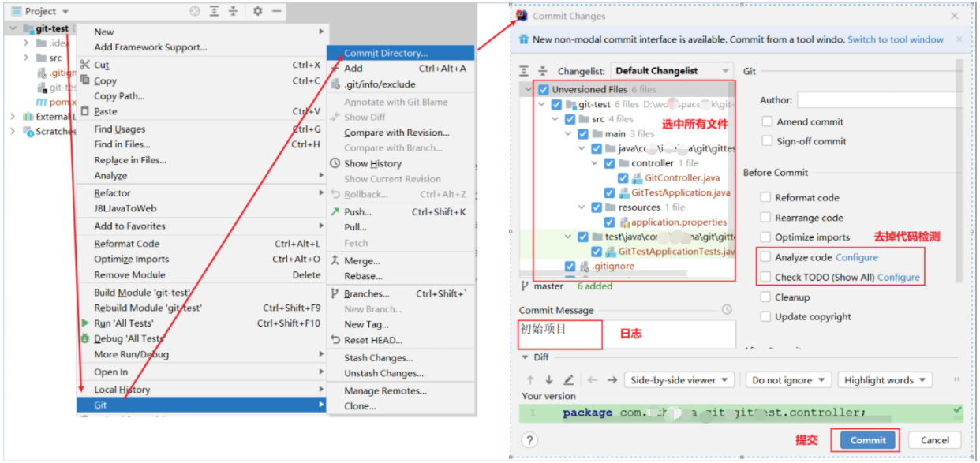Viewport: 980px width, 463px height.
Task: Click the Reset HEAD icon
Action: coord(335,340)
